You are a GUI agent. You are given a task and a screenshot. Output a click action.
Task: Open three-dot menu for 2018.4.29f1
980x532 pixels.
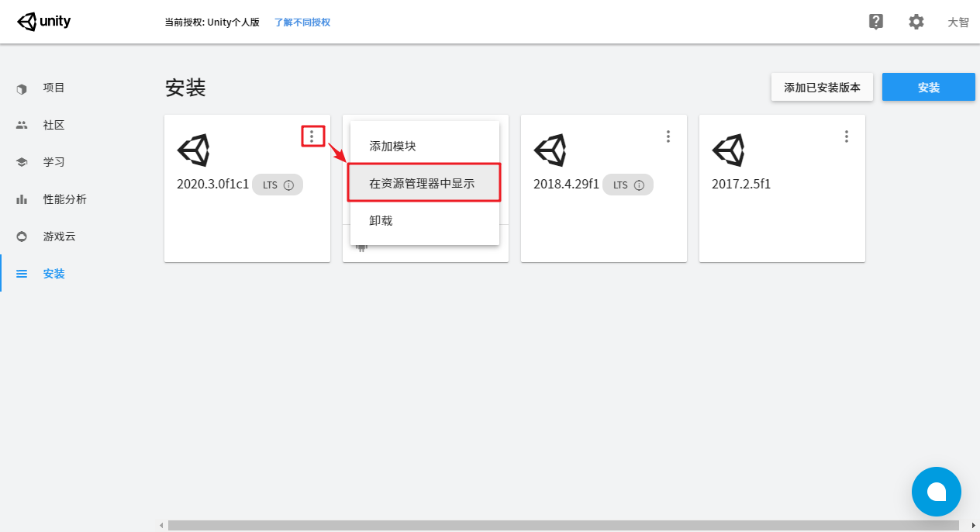(668, 136)
